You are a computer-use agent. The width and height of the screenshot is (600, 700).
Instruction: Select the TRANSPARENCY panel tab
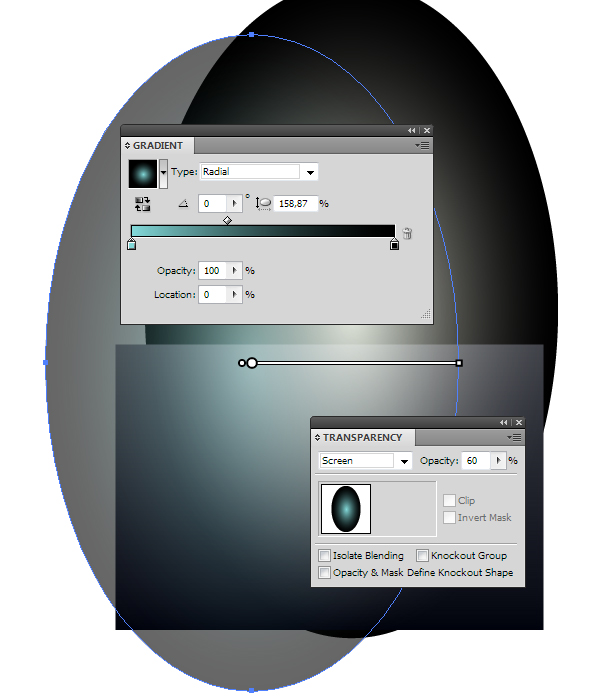pyautogui.click(x=362, y=438)
